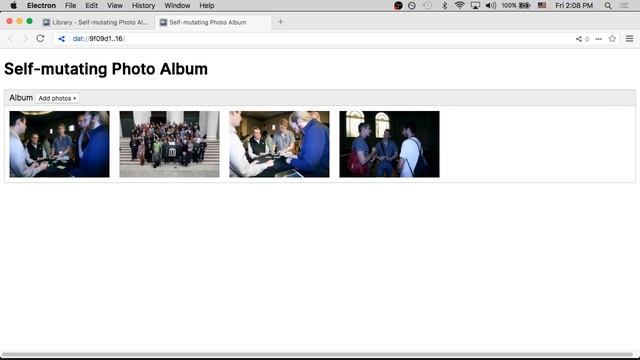Go forward to next page
Screen dimensions: 640x360
[25, 39]
